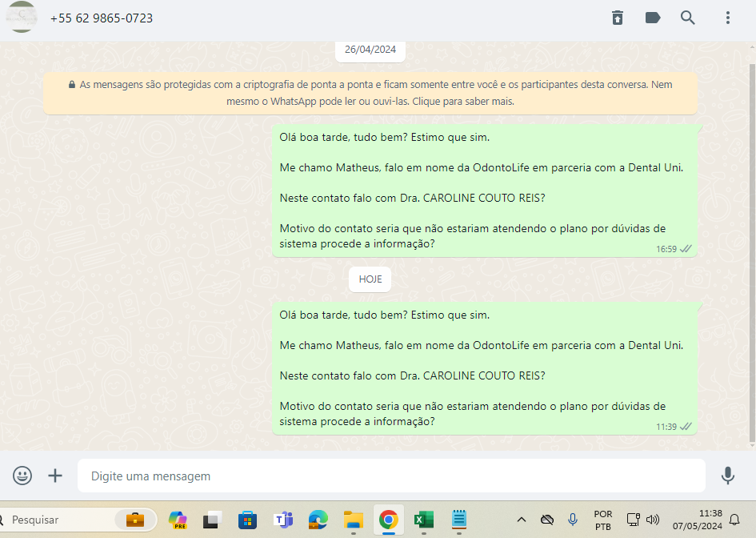Check read receipt ticks on 16:59 message
Screen dimensions: 756x538
[x=686, y=249]
